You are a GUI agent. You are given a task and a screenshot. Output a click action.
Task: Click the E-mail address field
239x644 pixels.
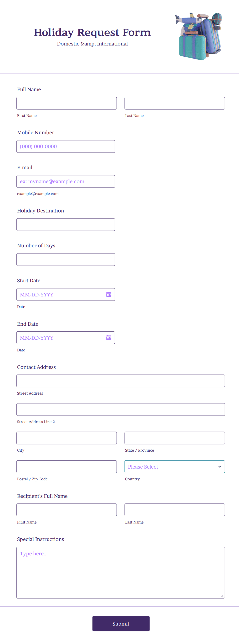[x=66, y=181]
